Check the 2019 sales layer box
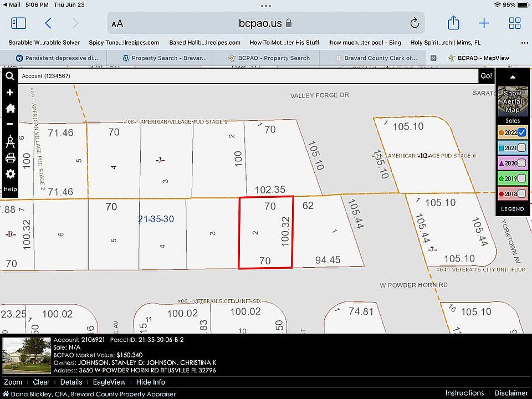The image size is (532, 399). click(x=521, y=178)
